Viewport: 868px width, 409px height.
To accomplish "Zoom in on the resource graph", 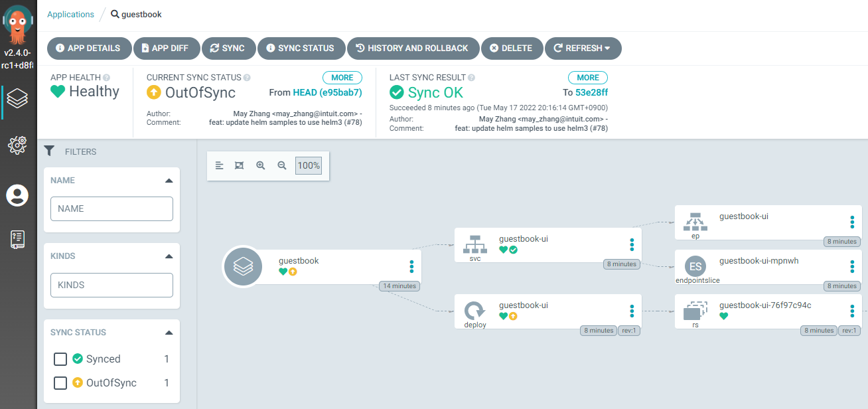I will [261, 165].
